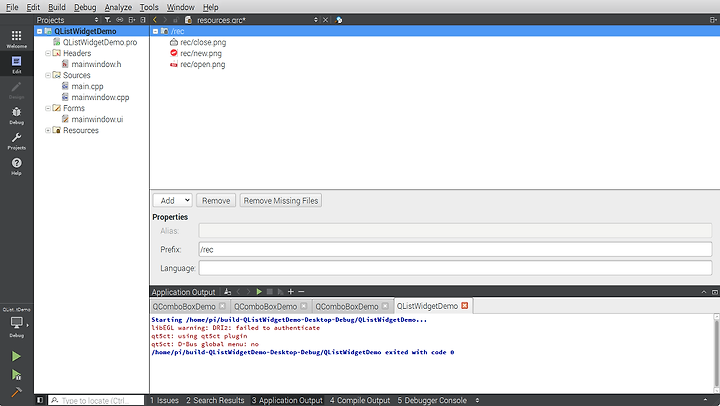Image resolution: width=720 pixels, height=406 pixels.
Task: Click the attach debugger icon in Application Output
Action: [281, 292]
